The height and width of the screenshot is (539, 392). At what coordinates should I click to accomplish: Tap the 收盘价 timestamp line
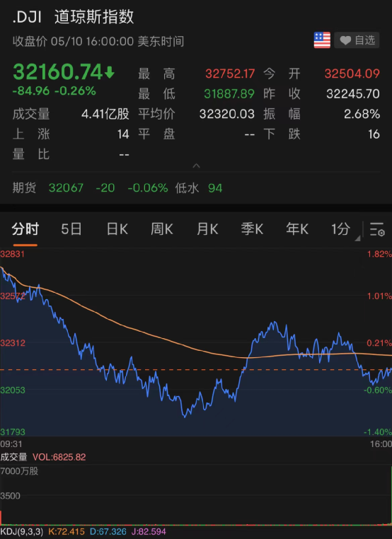pyautogui.click(x=98, y=41)
